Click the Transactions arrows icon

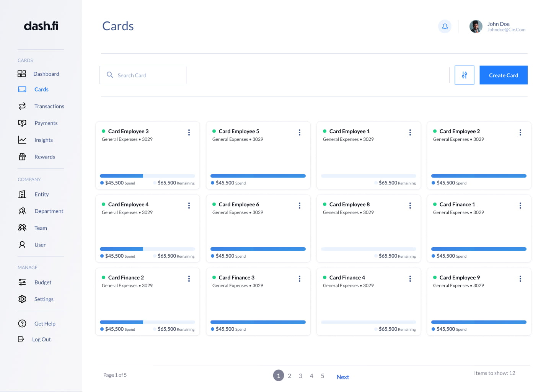click(22, 106)
